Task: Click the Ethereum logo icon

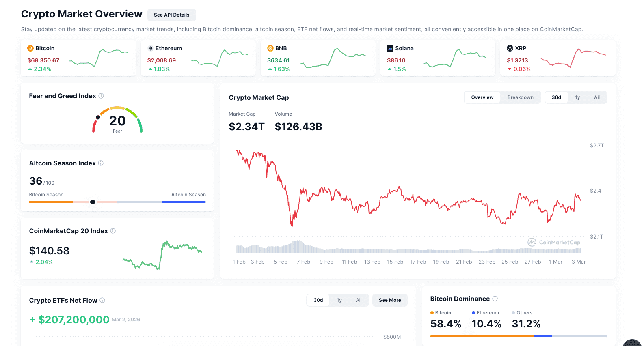Action: tap(151, 48)
